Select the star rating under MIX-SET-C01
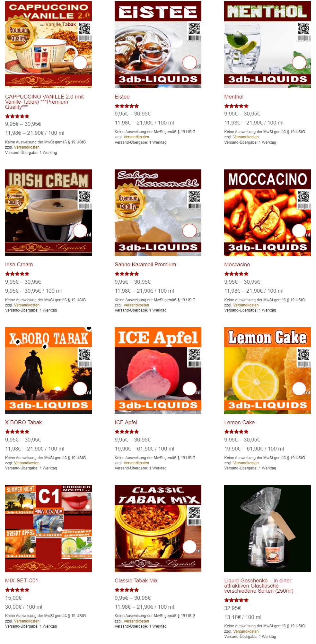The image size is (316, 644). 17,590
